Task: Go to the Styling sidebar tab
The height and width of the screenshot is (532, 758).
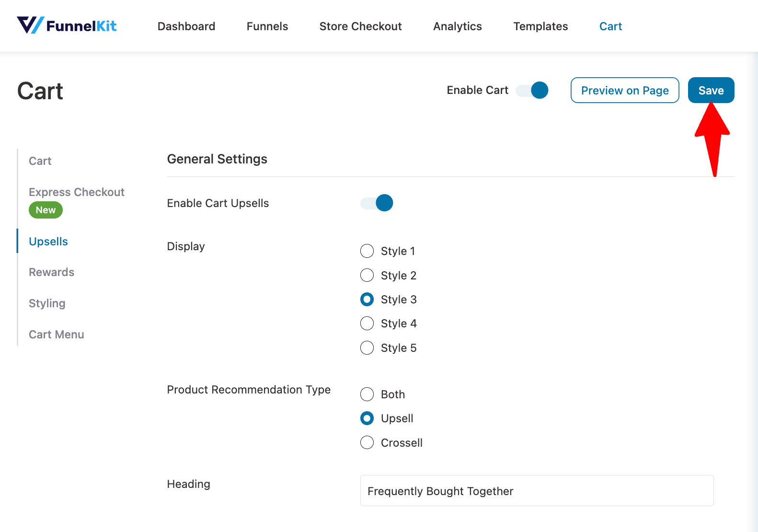Action: tap(47, 303)
